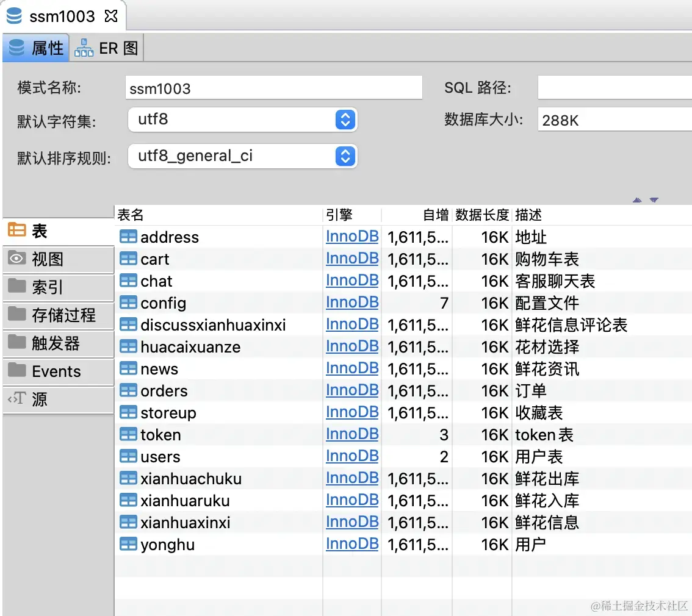This screenshot has height=616, width=692.
Task: Click the 数据库大小 field showing 288K
Action: [x=615, y=120]
